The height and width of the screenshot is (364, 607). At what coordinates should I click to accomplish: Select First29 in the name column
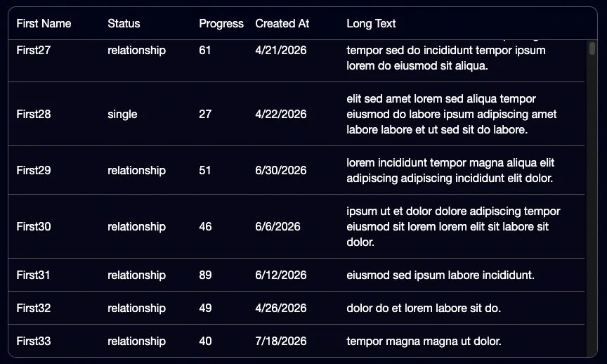point(34,170)
